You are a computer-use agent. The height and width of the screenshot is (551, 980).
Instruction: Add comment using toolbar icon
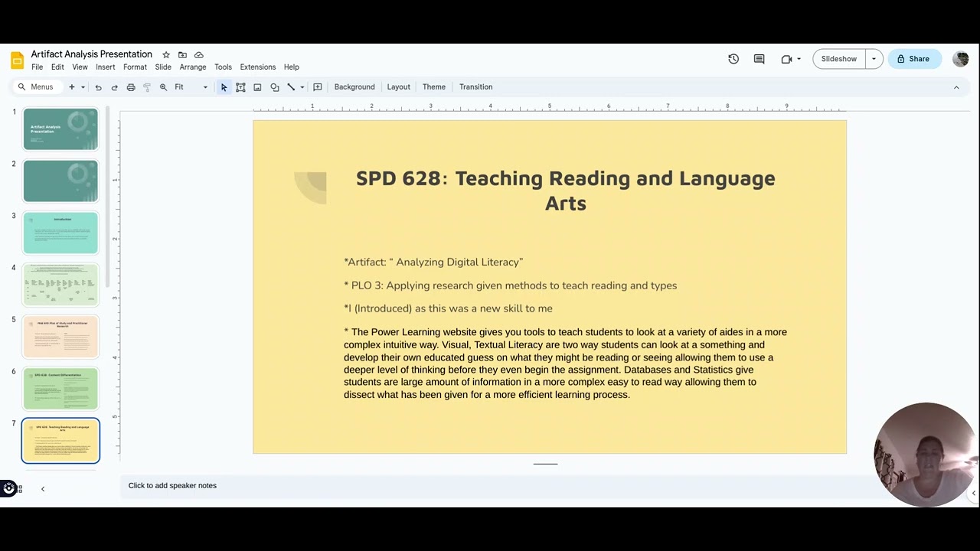click(x=318, y=87)
